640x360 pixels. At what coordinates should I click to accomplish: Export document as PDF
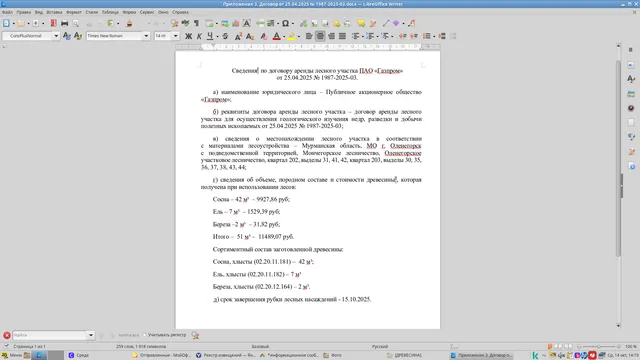pos(53,23)
